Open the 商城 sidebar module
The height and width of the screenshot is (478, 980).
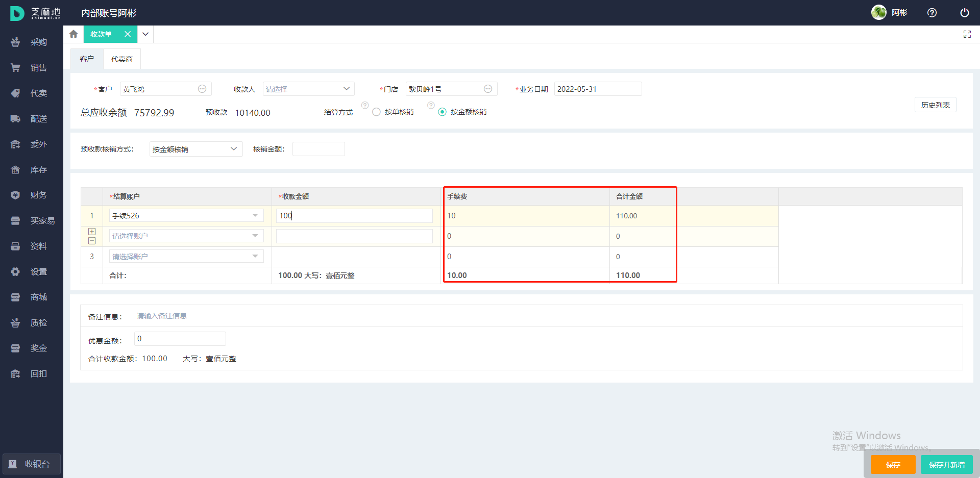31,297
